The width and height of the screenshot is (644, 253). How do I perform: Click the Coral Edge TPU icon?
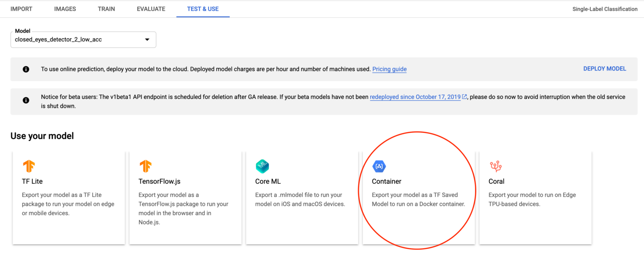tap(496, 166)
